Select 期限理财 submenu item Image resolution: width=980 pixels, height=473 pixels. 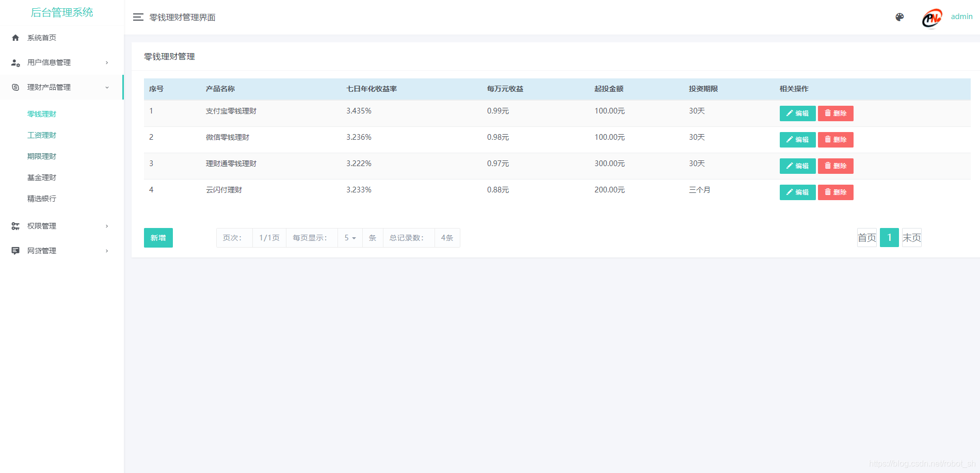coord(42,156)
